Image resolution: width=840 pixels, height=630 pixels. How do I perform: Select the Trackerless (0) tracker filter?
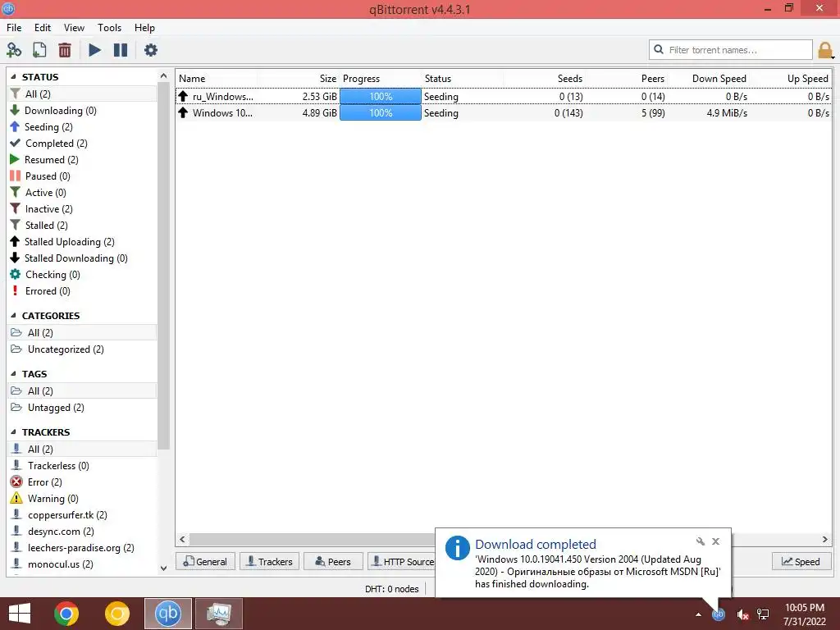click(x=83, y=466)
